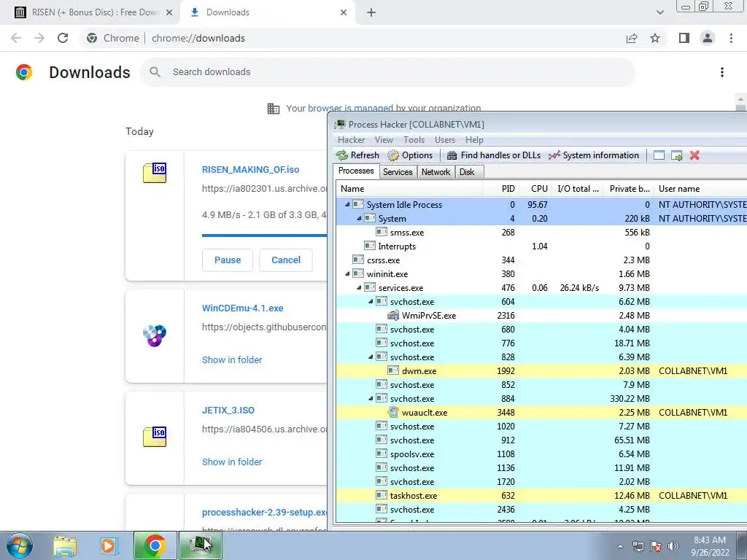This screenshot has width=747, height=560.
Task: Open Users menu
Action: tap(445, 140)
